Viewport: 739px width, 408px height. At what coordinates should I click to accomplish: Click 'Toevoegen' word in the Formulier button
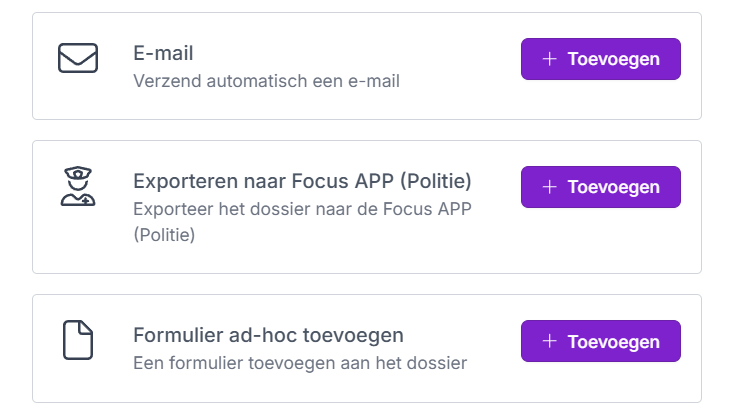pos(613,341)
